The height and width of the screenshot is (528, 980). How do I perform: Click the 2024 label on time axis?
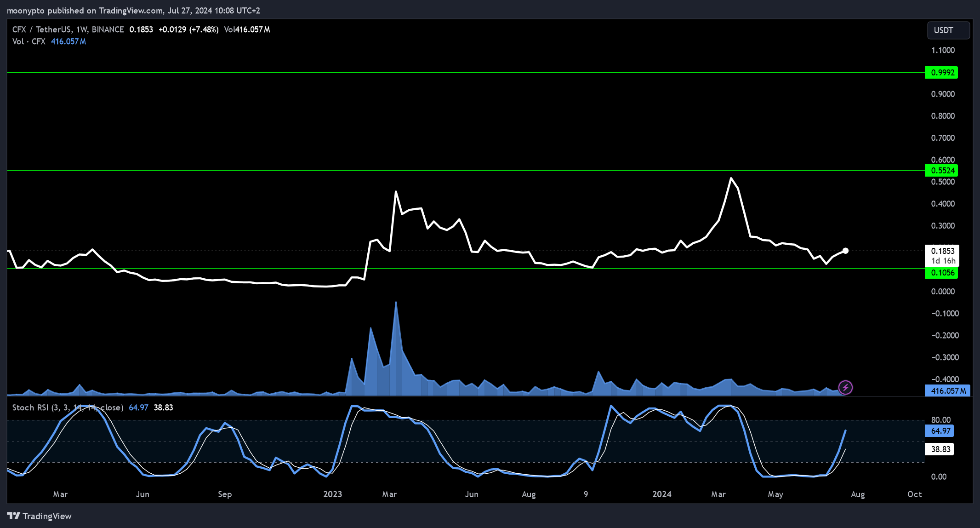[662, 494]
